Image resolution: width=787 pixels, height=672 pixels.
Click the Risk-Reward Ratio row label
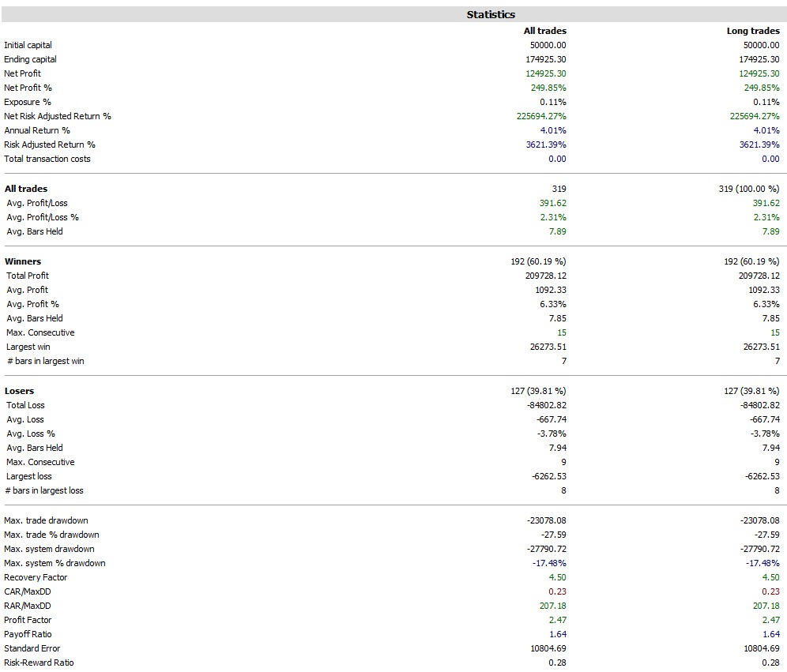pos(39,663)
